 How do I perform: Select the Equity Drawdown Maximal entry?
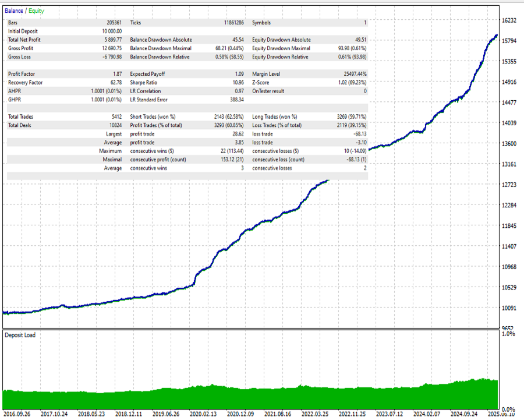[x=309, y=48]
